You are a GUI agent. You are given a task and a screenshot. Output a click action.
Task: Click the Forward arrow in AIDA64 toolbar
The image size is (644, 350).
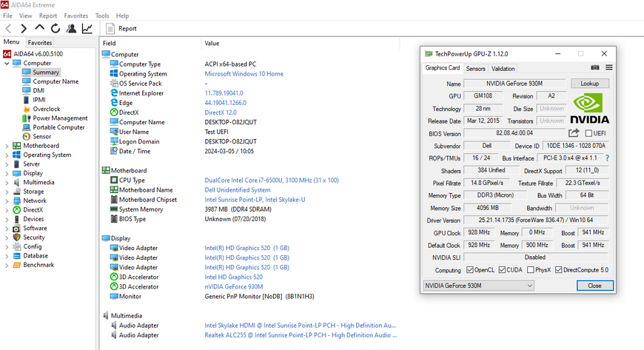coord(24,28)
